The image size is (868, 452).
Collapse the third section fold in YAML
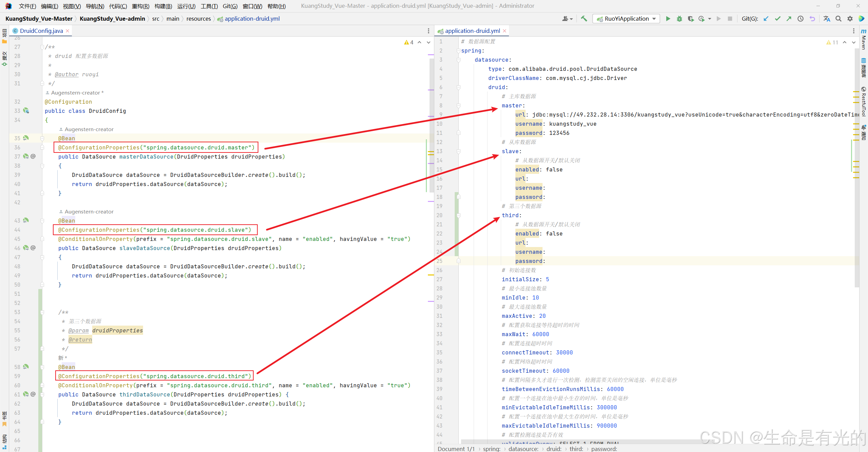click(458, 215)
